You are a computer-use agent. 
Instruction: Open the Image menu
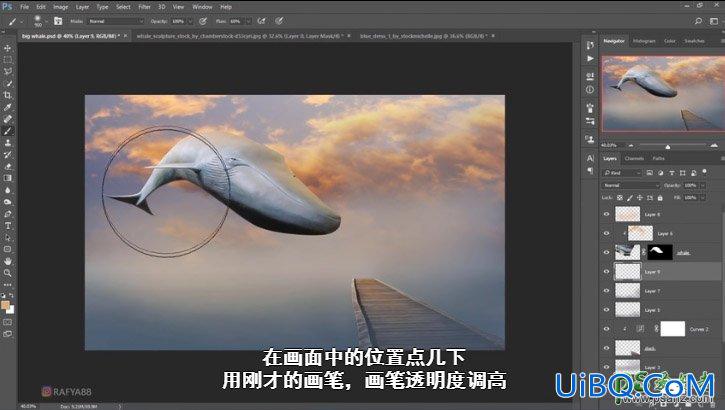pos(61,7)
